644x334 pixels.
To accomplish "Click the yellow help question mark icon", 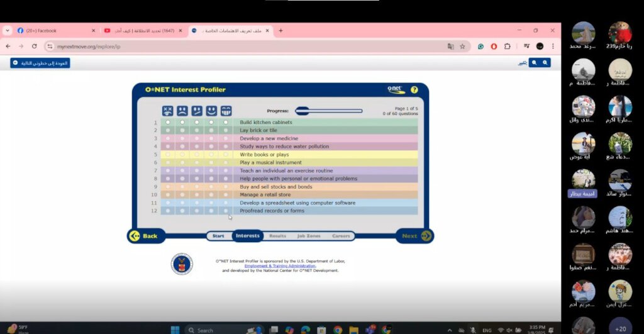I will point(414,90).
